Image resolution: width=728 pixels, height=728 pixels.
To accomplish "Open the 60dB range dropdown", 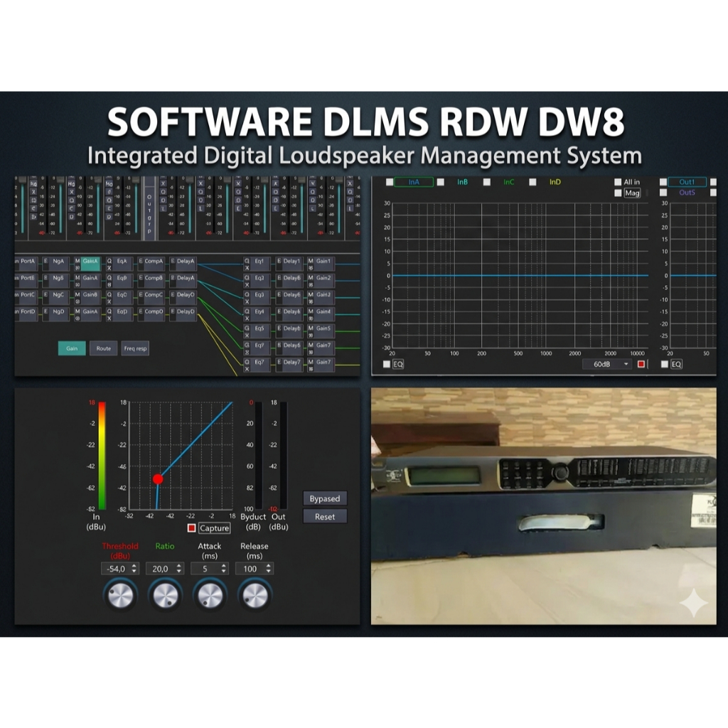I will pyautogui.click(x=608, y=364).
